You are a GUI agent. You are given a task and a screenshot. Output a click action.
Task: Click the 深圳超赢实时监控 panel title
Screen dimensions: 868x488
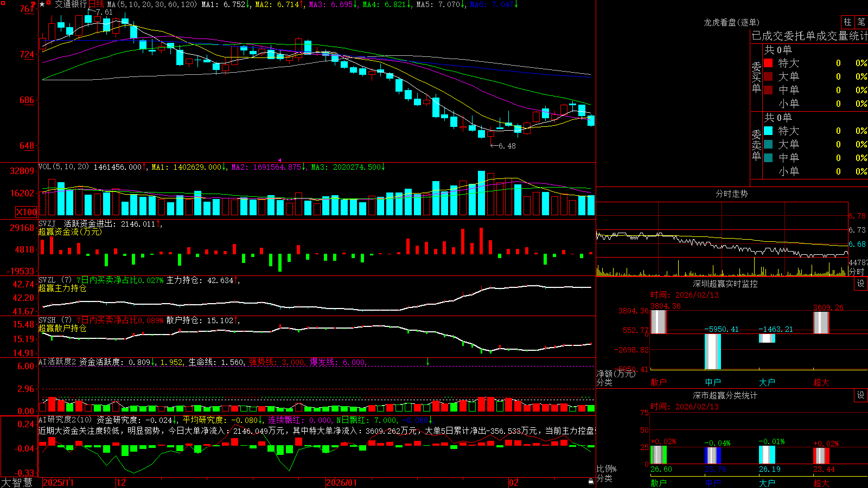click(725, 284)
